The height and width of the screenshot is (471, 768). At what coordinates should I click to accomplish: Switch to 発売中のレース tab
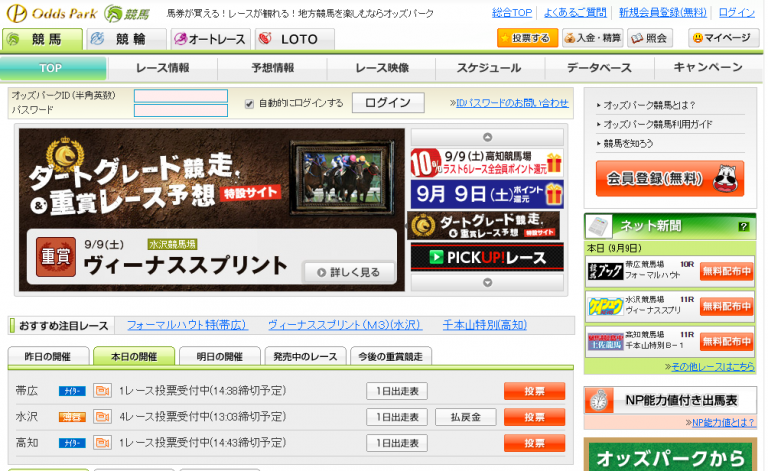pyautogui.click(x=305, y=356)
